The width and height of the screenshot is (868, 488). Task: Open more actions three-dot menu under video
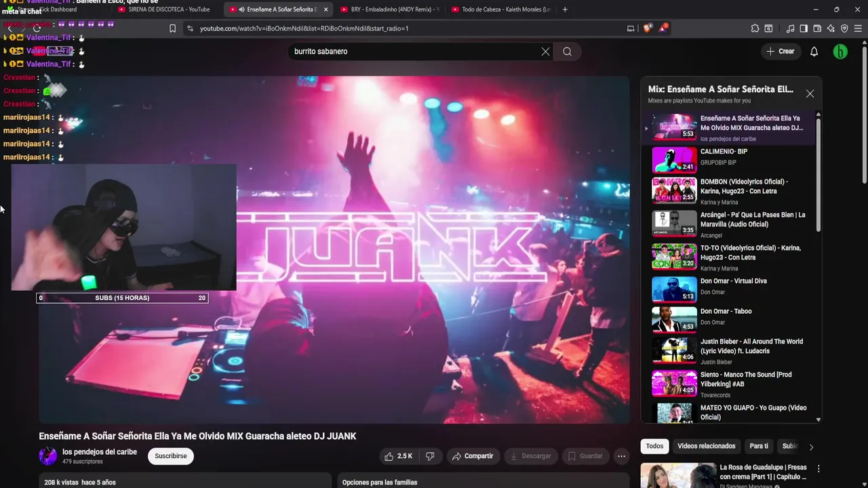[x=621, y=456]
